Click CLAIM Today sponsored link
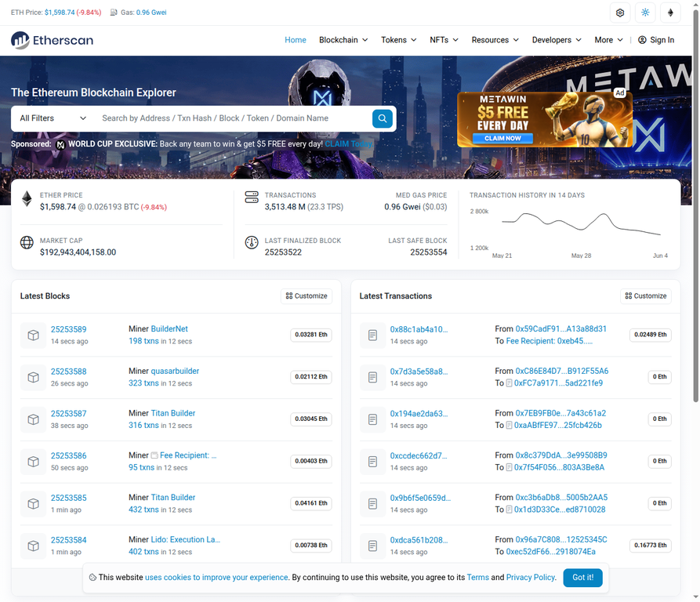700x602 pixels. (349, 144)
